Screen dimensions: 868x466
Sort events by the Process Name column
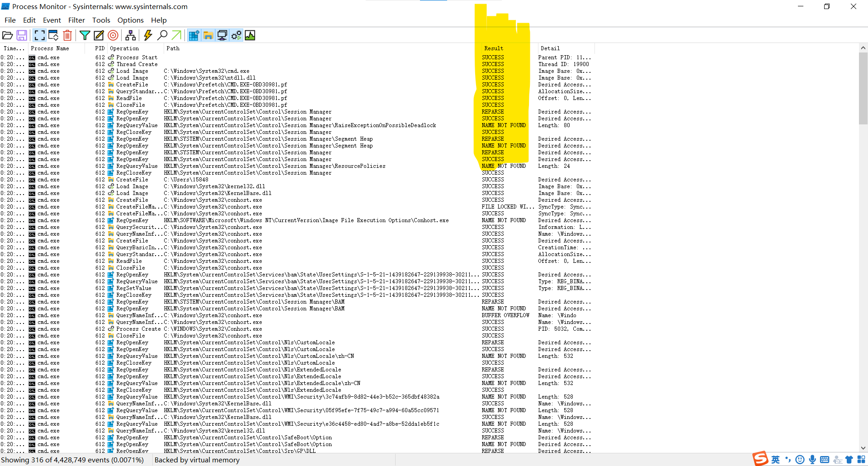point(49,48)
